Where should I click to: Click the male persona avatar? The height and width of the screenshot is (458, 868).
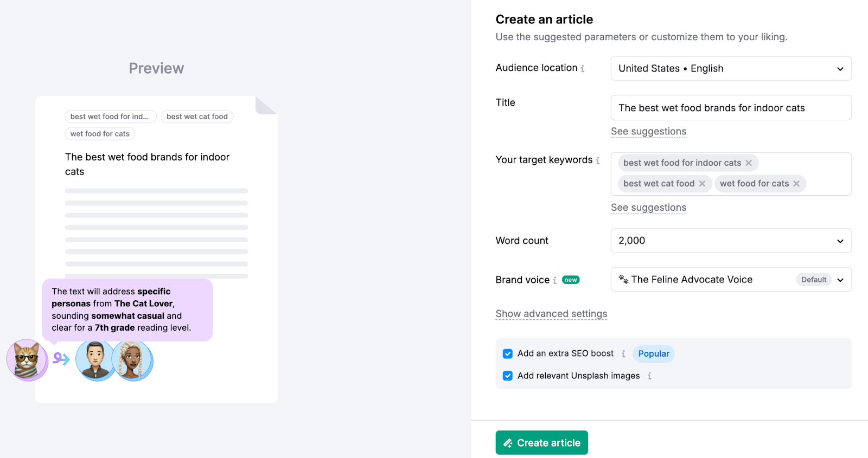(95, 360)
